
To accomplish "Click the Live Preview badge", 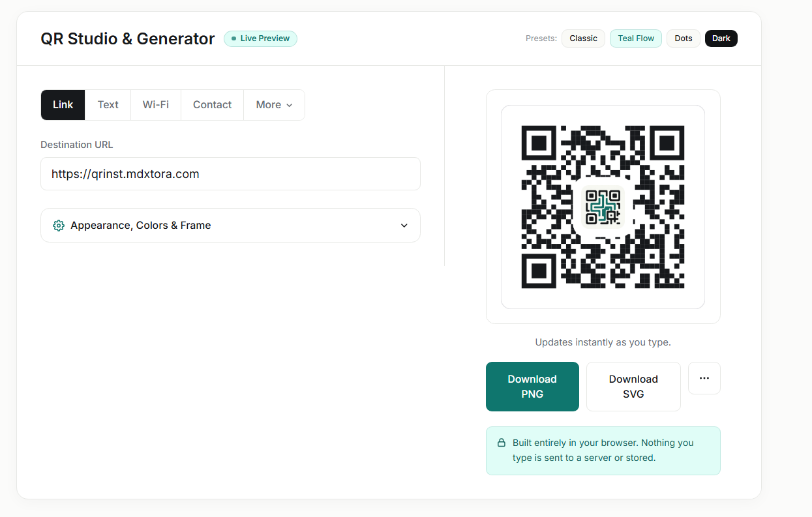I will (x=260, y=38).
